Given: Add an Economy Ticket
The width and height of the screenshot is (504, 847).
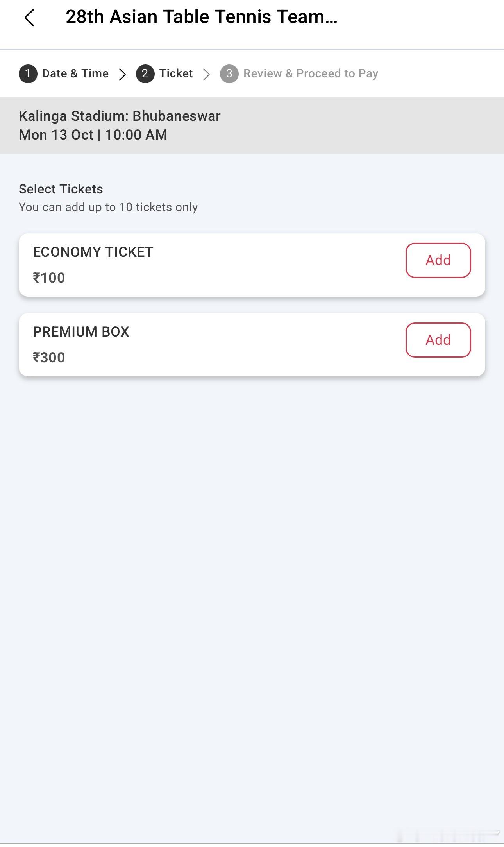Looking at the screenshot, I should (438, 260).
